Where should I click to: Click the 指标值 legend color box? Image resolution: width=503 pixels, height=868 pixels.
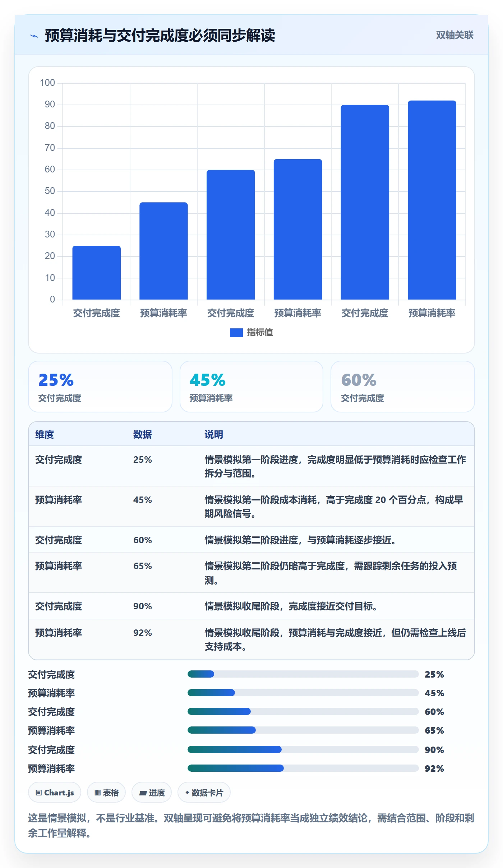(x=236, y=333)
